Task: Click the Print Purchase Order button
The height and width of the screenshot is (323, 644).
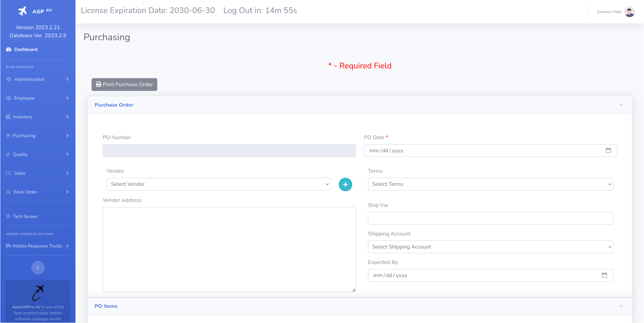Action: (124, 85)
